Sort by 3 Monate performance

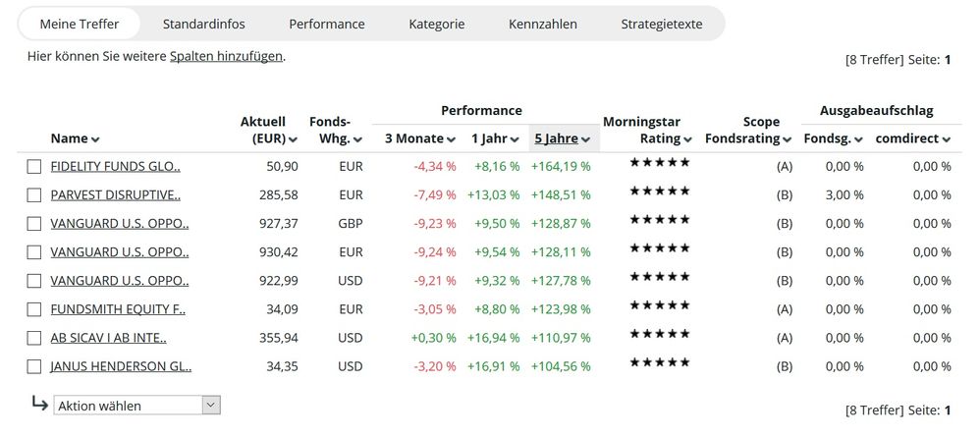[x=420, y=138]
